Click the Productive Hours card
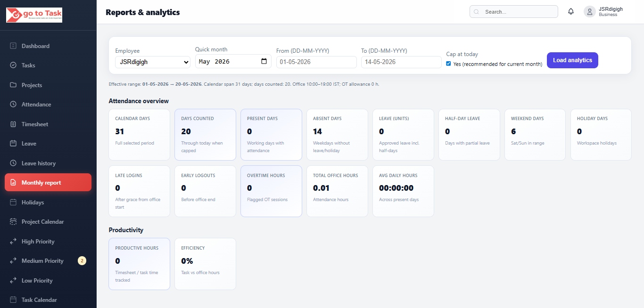This screenshot has width=644, height=308. (x=139, y=264)
